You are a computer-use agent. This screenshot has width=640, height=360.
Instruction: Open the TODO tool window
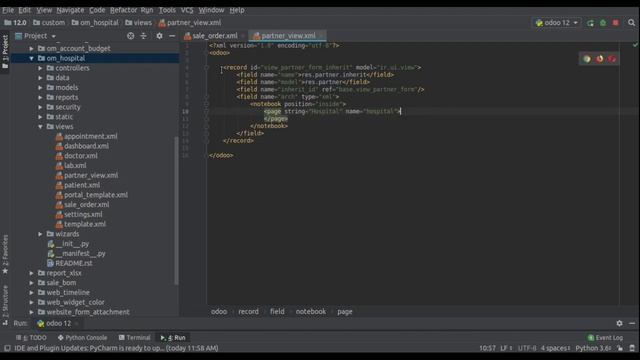pyautogui.click(x=31, y=338)
